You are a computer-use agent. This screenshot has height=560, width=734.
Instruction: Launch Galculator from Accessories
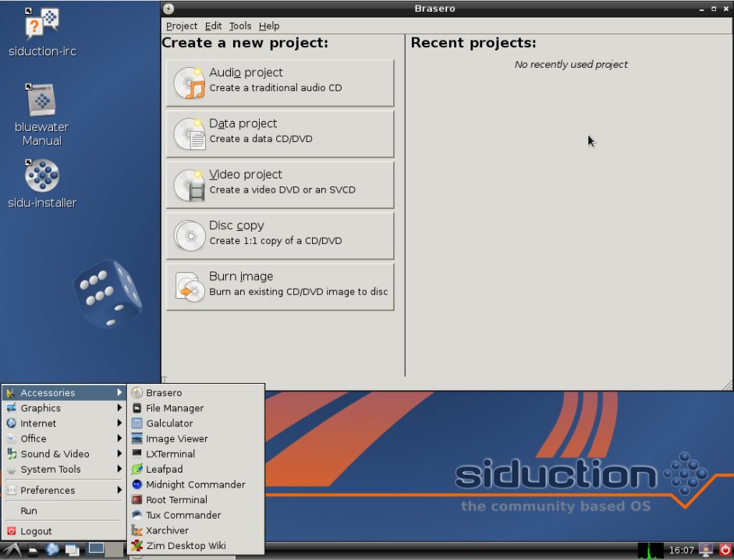click(x=196, y=424)
